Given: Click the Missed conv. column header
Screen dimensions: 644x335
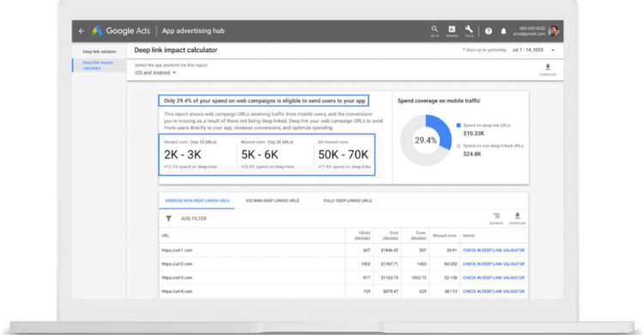Looking at the screenshot, I should pyautogui.click(x=445, y=236).
